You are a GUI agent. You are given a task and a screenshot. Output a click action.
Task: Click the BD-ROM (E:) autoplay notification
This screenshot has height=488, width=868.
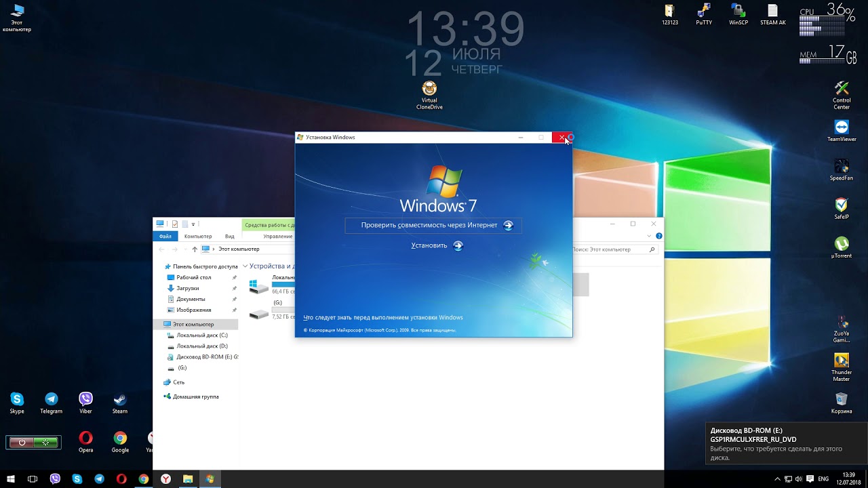pos(786,445)
